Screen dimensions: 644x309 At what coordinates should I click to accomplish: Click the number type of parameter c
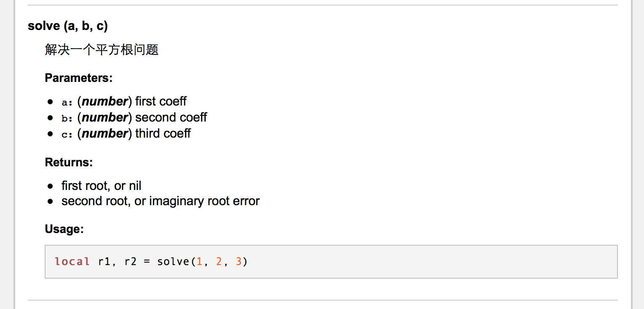105,133
